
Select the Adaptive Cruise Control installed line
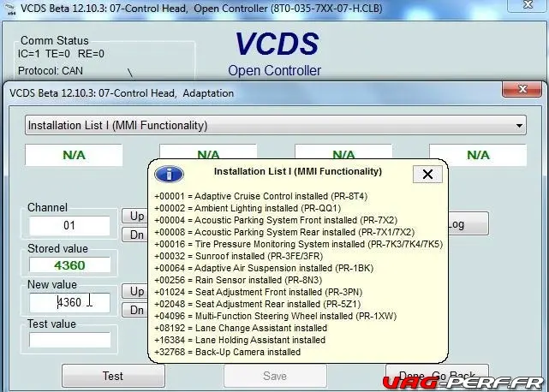tap(261, 196)
